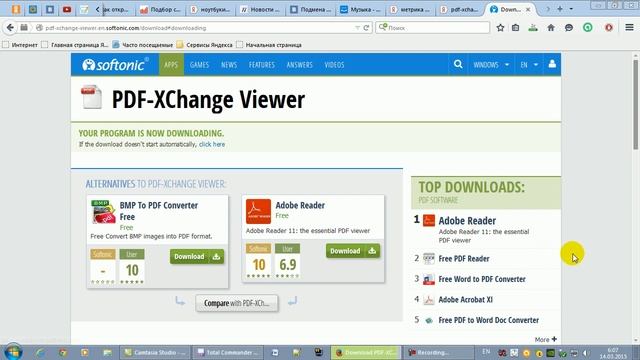Open 'Начальная страница' bookmark
The height and width of the screenshot is (360, 640).
269,44
